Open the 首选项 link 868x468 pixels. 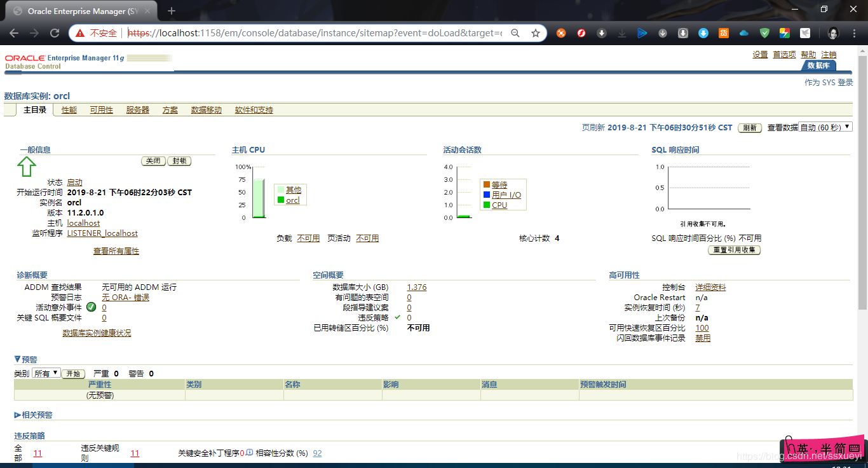coord(784,55)
